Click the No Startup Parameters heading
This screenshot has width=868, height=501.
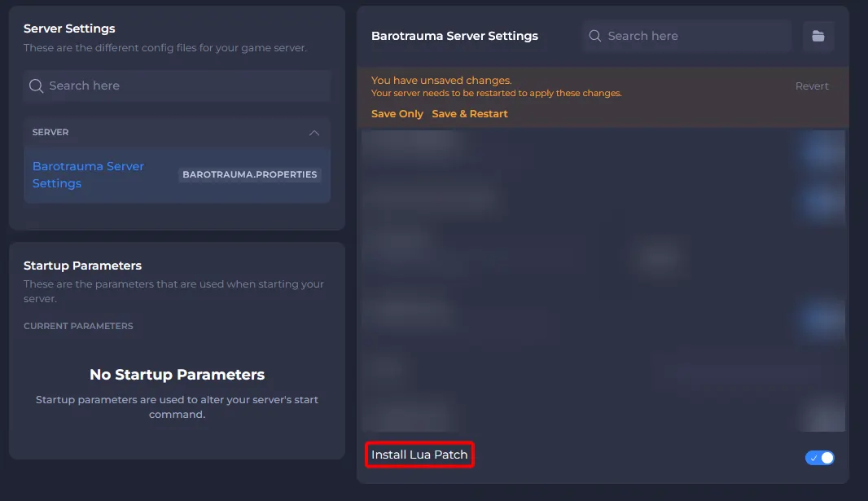pos(178,375)
